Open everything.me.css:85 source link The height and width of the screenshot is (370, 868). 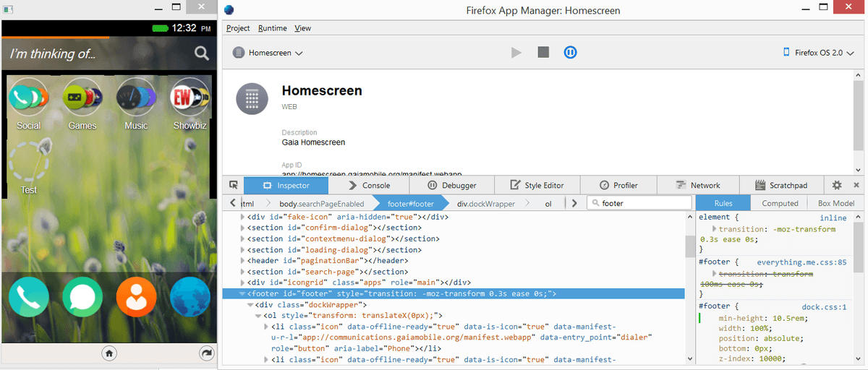[x=801, y=262]
